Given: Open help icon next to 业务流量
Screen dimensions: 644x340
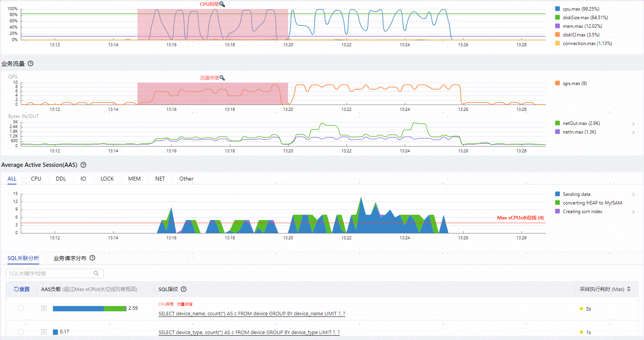Looking at the screenshot, I should coord(31,63).
